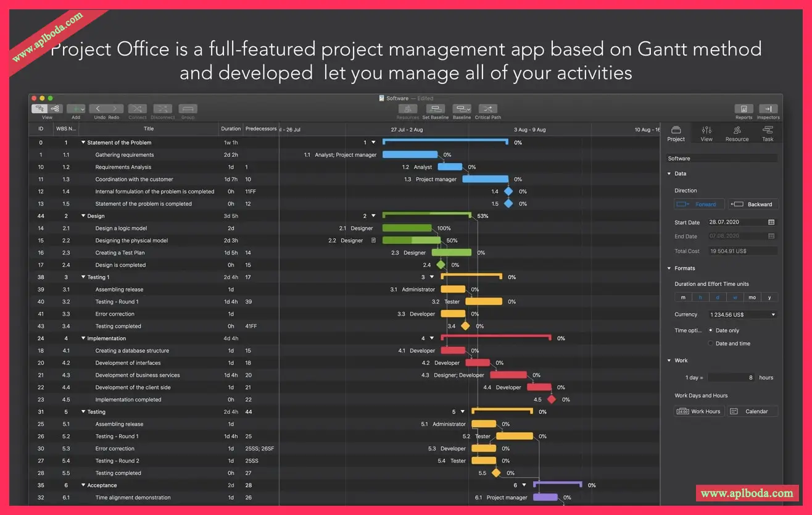Toggle the Inspectors panel icon
The image size is (812, 515).
(768, 109)
